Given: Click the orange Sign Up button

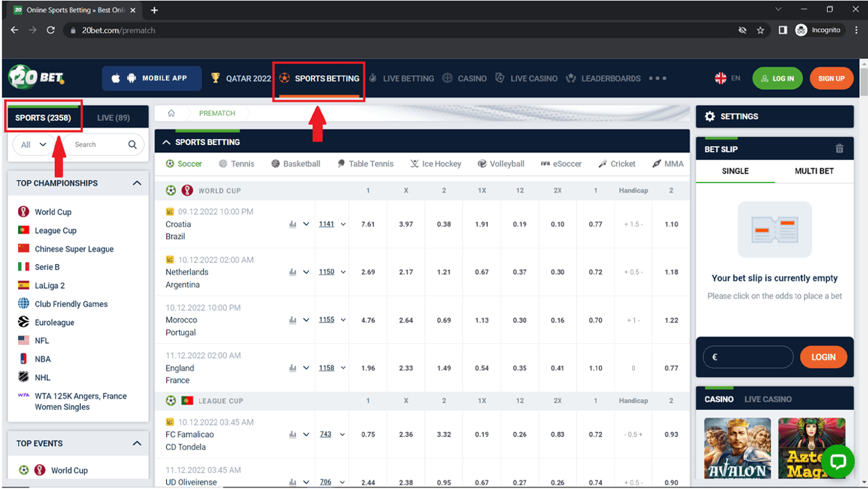Looking at the screenshot, I should pyautogui.click(x=831, y=79).
